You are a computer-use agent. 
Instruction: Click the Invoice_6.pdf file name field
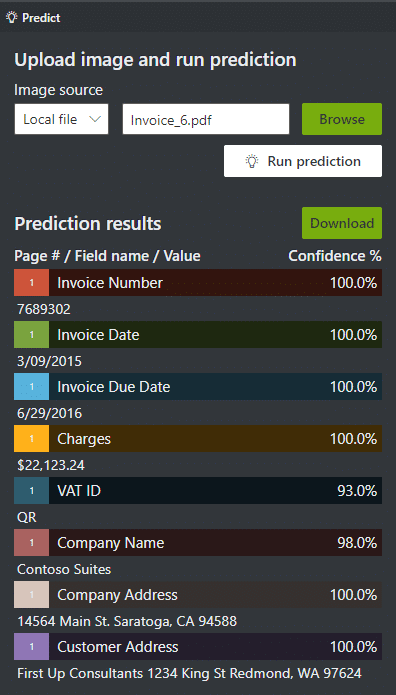point(206,119)
